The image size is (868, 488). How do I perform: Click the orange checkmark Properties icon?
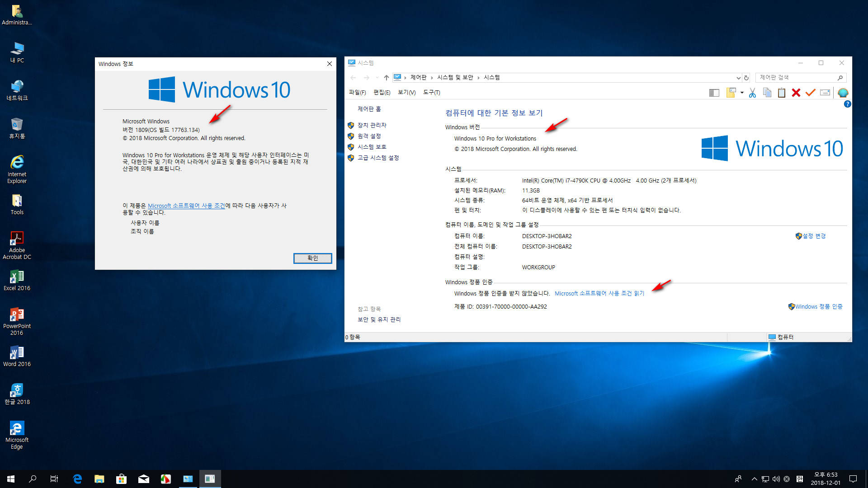click(811, 93)
